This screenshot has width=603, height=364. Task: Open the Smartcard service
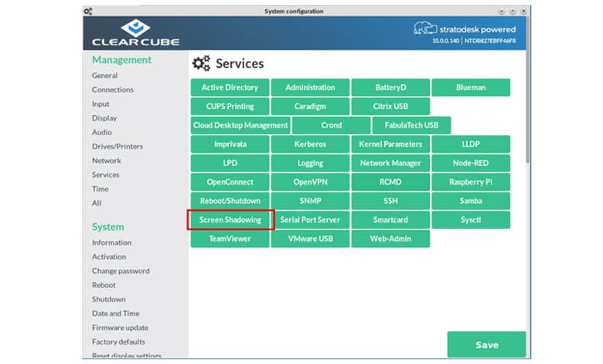click(x=390, y=219)
